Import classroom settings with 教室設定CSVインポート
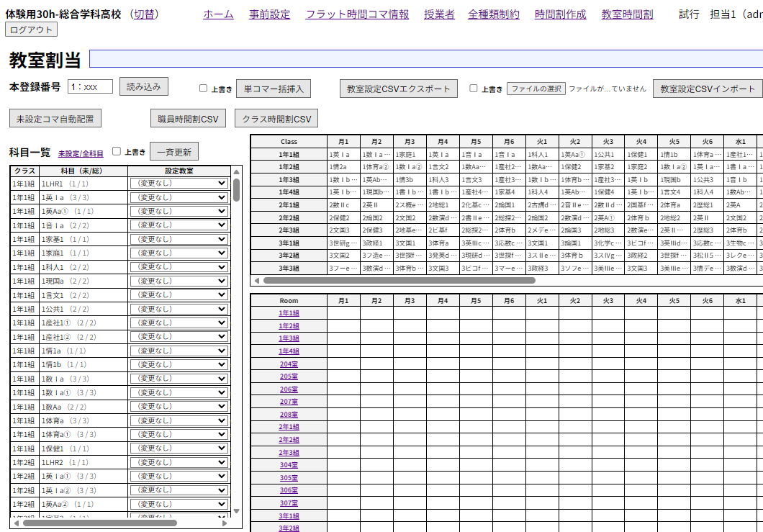 coord(707,89)
